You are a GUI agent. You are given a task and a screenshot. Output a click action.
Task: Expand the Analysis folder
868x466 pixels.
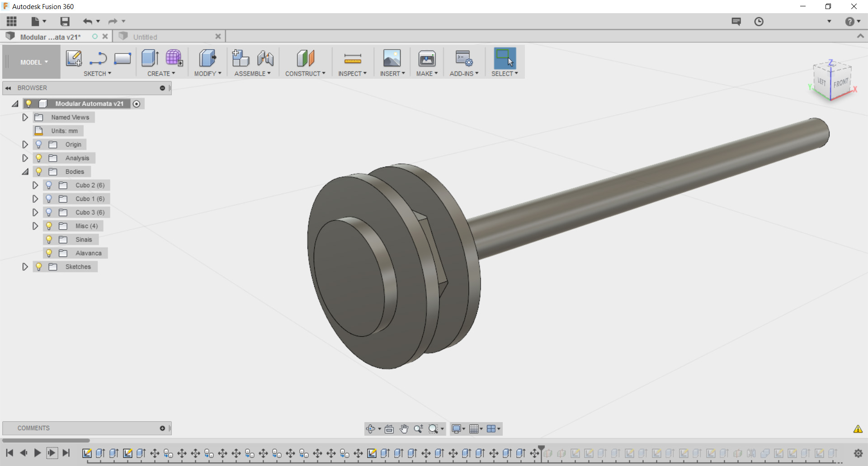pyautogui.click(x=25, y=158)
